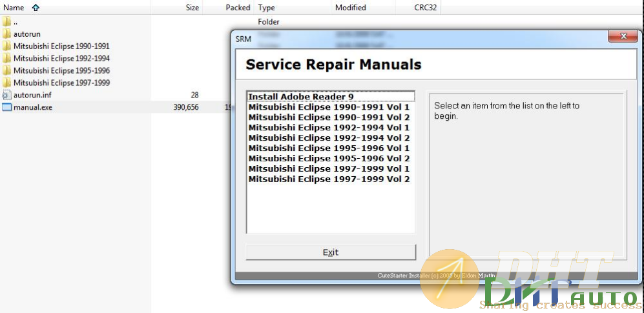Click the Folder type text of '..' row
Viewport: 644px width, 313px height.
(x=269, y=22)
